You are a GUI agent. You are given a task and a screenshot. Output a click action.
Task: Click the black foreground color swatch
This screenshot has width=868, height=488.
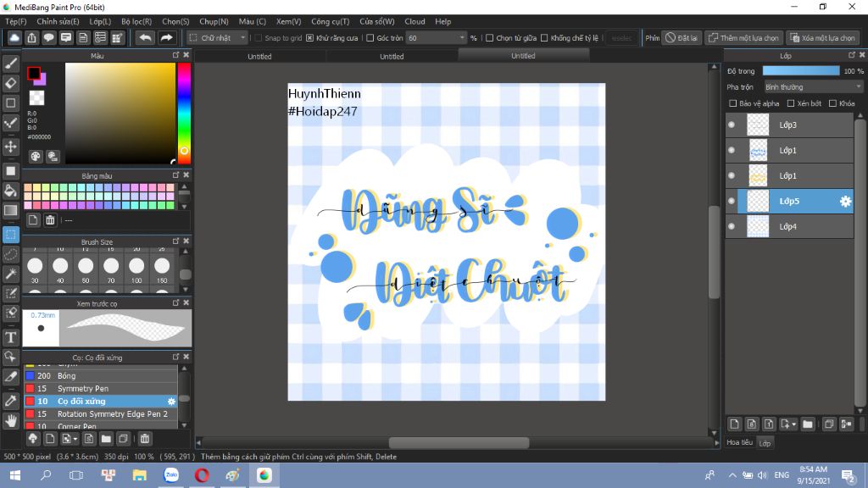33,73
